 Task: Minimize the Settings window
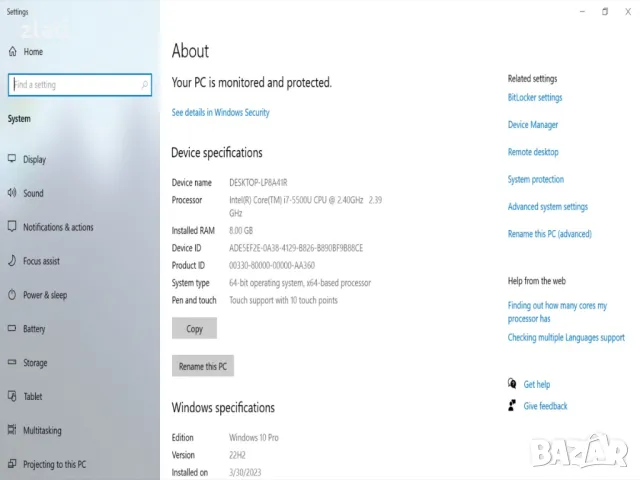pos(582,12)
